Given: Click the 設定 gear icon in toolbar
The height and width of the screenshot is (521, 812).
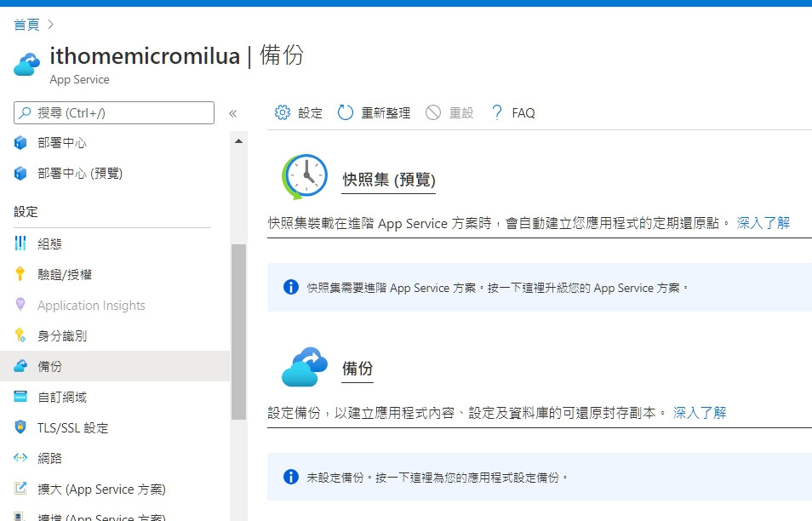Looking at the screenshot, I should click(283, 112).
